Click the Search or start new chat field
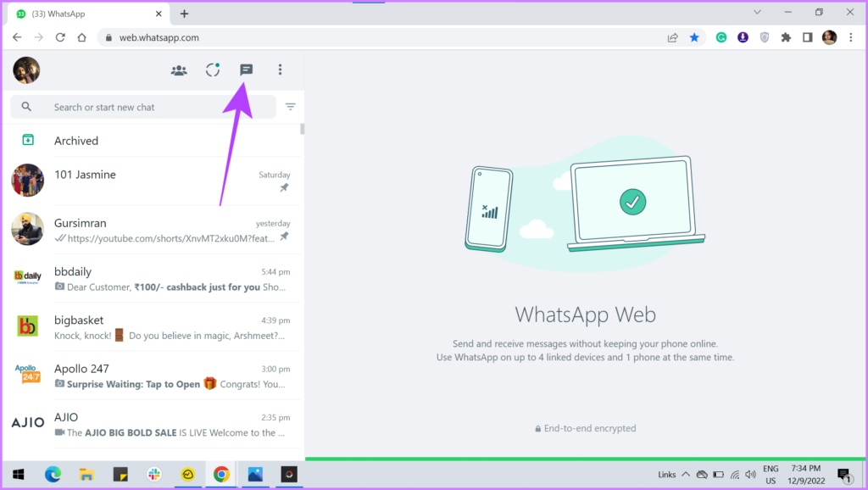This screenshot has height=490, width=868. [153, 107]
